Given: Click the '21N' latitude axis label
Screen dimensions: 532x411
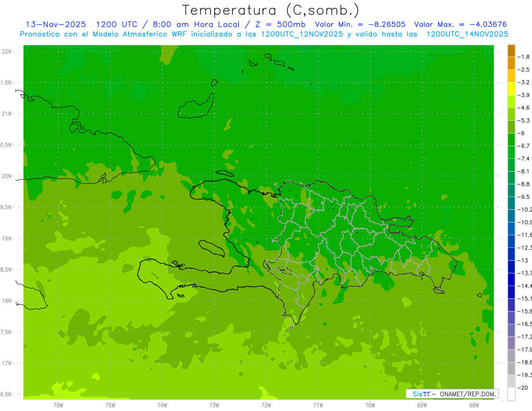Looking at the screenshot, I should click(x=7, y=114).
